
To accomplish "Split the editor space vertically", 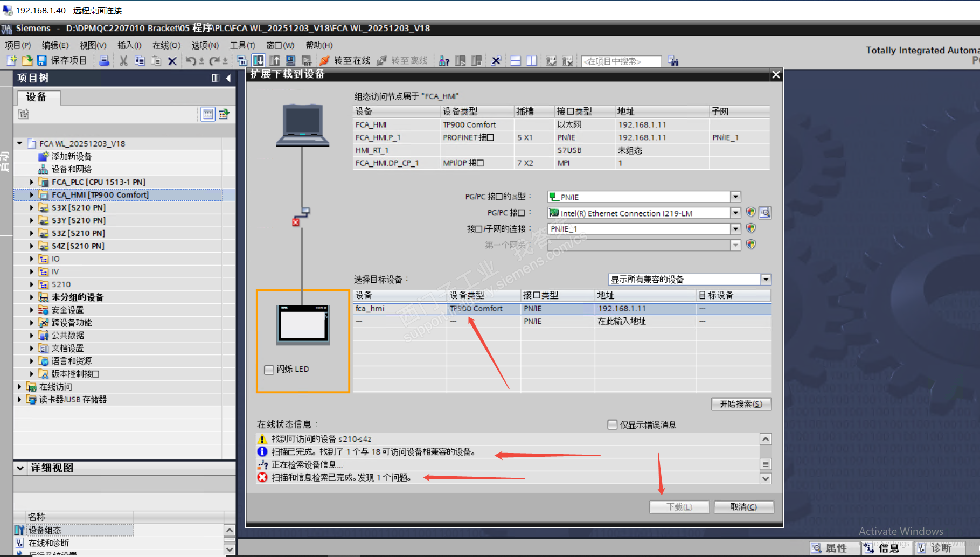I will 532,61.
